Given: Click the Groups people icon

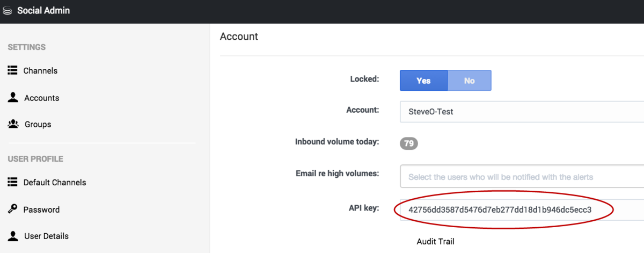Looking at the screenshot, I should pos(13,124).
